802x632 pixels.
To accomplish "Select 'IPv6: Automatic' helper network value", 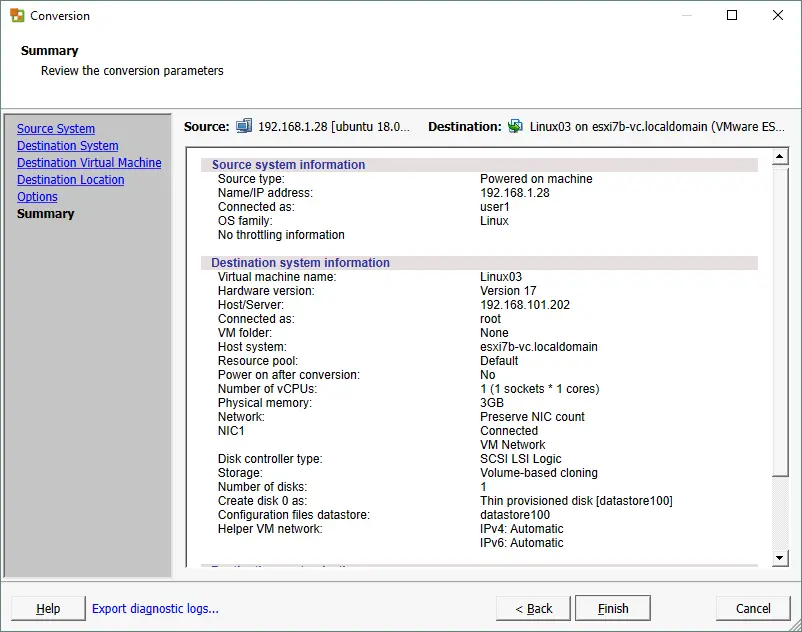I will tap(521, 543).
